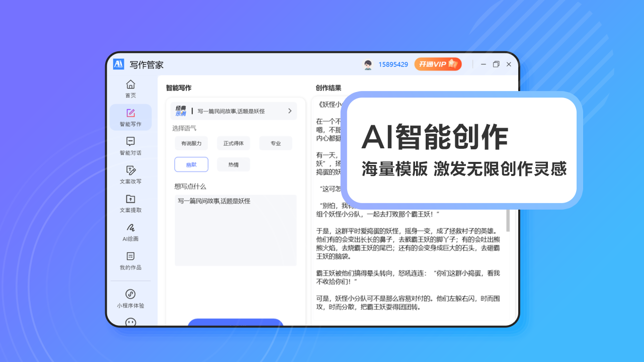Open the AI绘画 drawing tool
The height and width of the screenshot is (362, 644).
[x=130, y=228]
